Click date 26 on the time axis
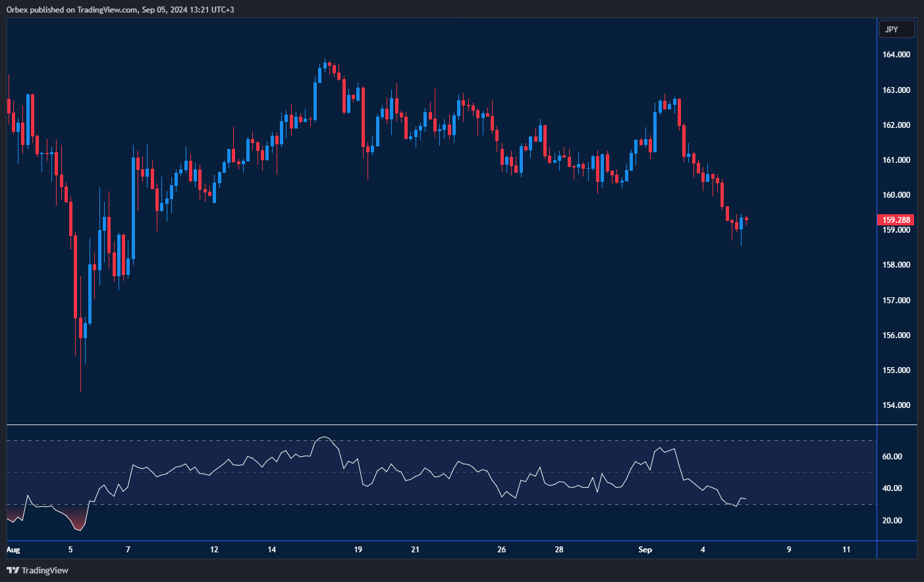The width and height of the screenshot is (924, 582). click(501, 550)
